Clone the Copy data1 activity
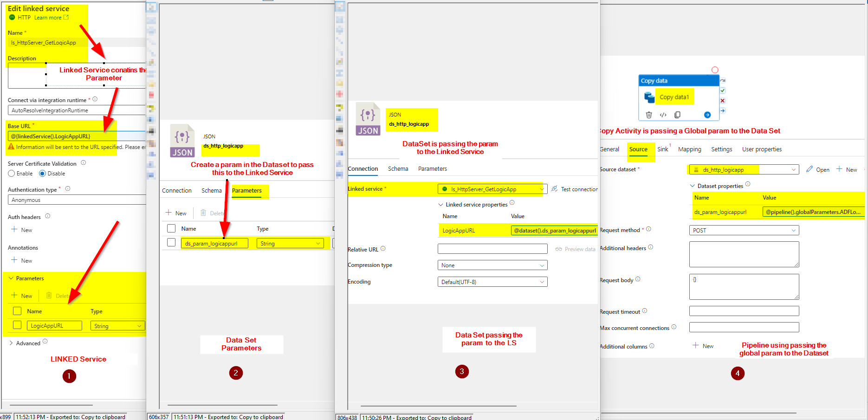 tap(677, 114)
